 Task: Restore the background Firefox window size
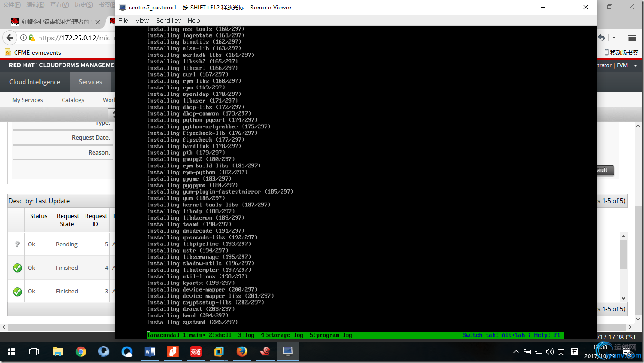610,7
